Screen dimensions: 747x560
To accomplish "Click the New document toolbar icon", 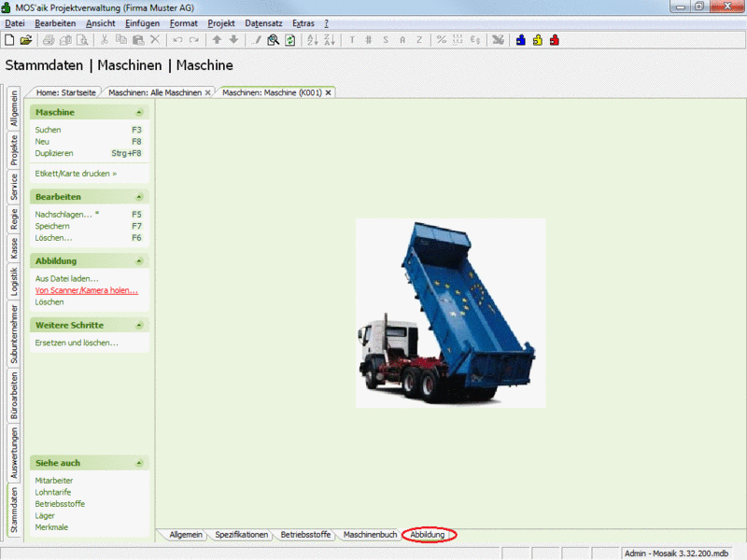I will (9, 40).
